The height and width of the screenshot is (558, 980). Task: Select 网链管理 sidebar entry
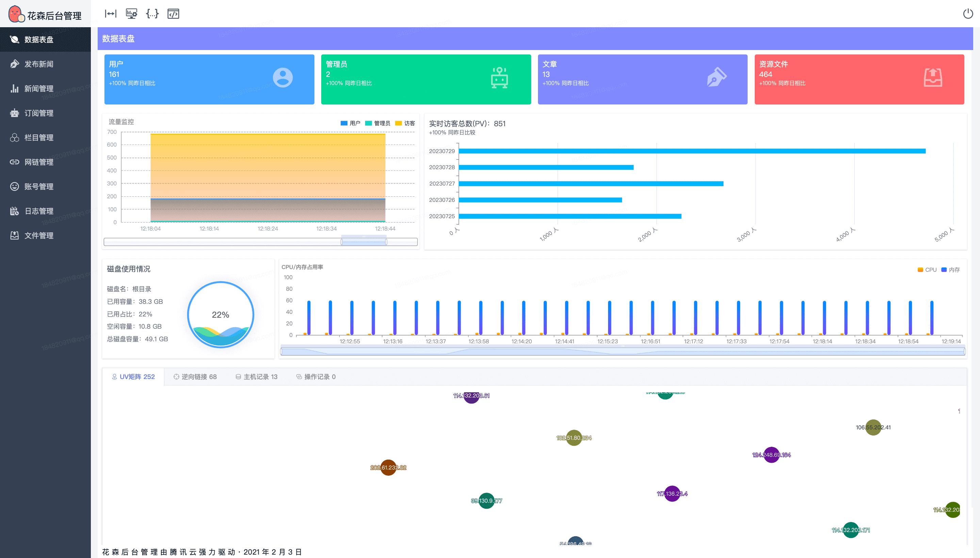pos(45,162)
